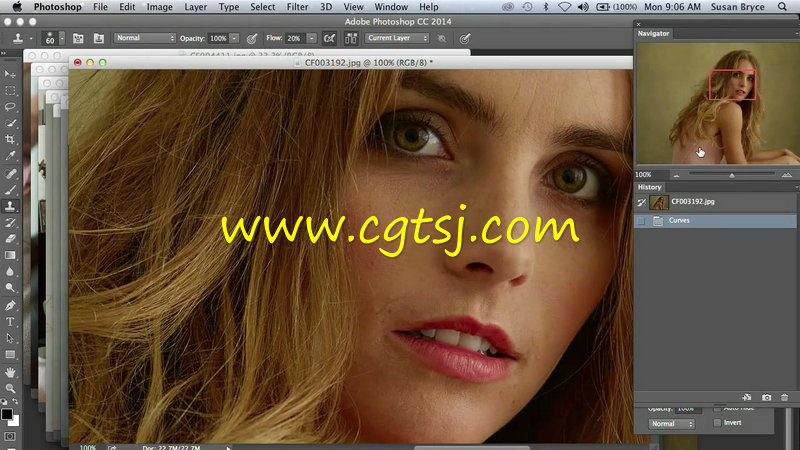Select the Blur tool
800x450 pixels.
pyautogui.click(x=10, y=271)
